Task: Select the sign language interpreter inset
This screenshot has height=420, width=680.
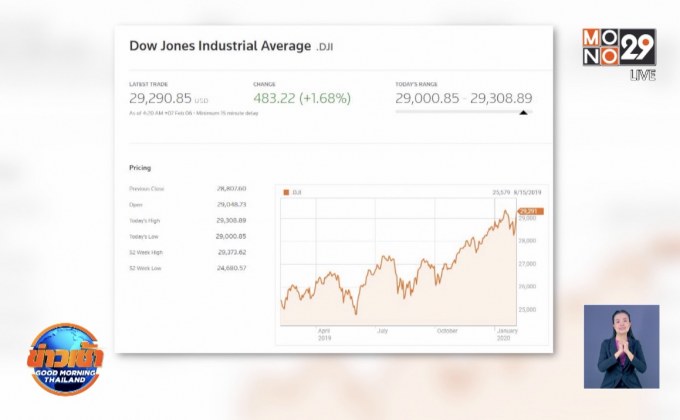Action: point(621,345)
